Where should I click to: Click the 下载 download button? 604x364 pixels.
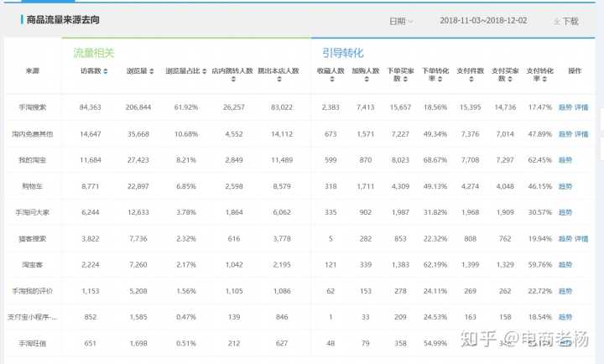(x=566, y=21)
